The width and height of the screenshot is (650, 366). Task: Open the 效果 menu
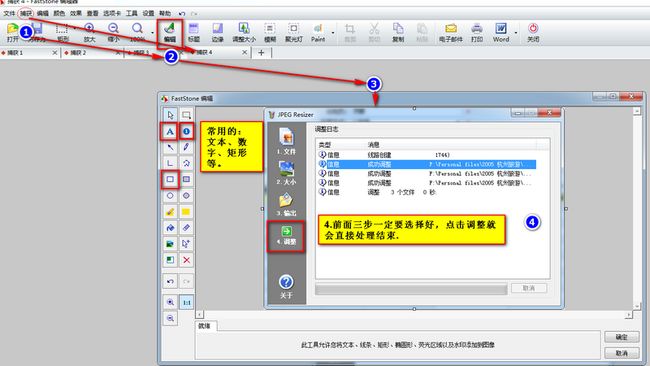coord(75,13)
